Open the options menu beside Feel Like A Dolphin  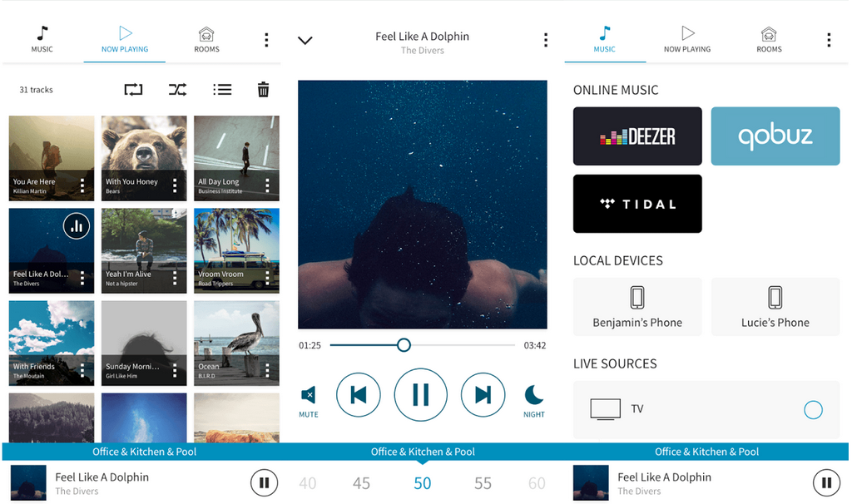[x=546, y=39]
